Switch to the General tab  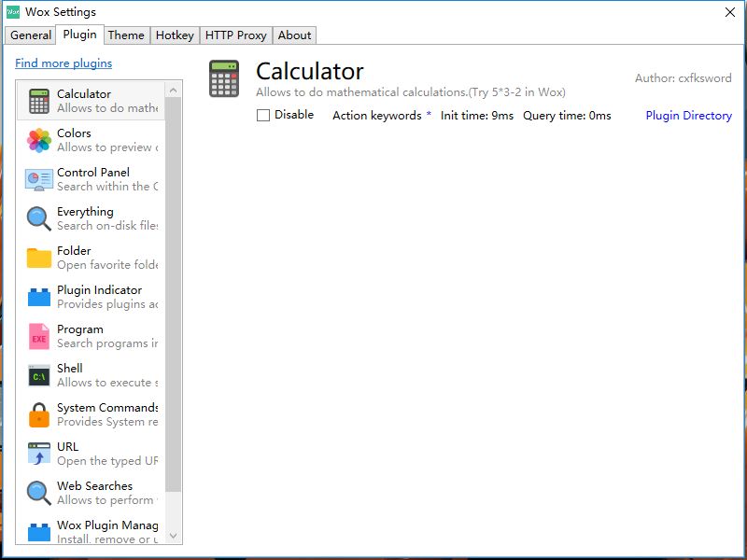(31, 35)
